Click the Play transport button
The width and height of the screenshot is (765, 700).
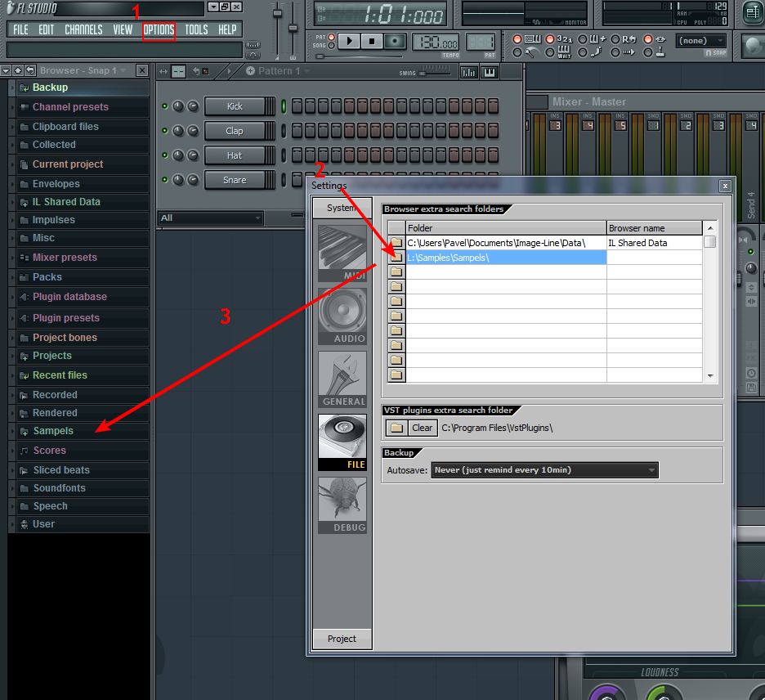pos(349,41)
